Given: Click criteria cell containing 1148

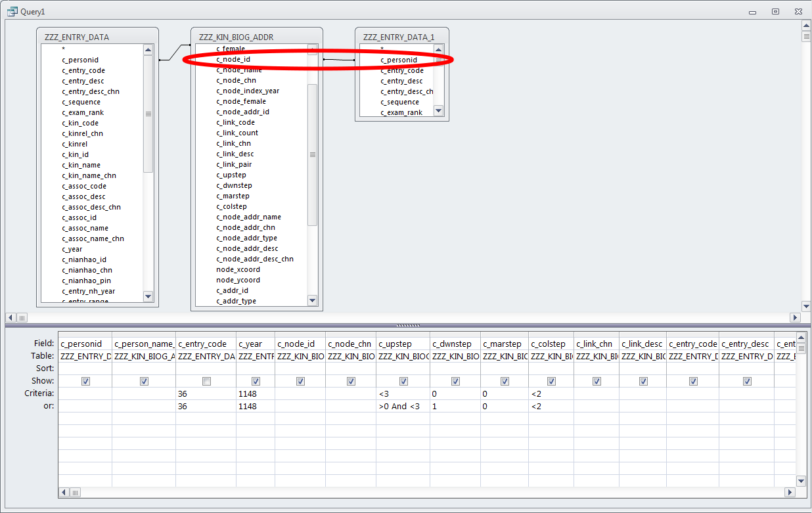Looking at the screenshot, I should pos(255,393).
